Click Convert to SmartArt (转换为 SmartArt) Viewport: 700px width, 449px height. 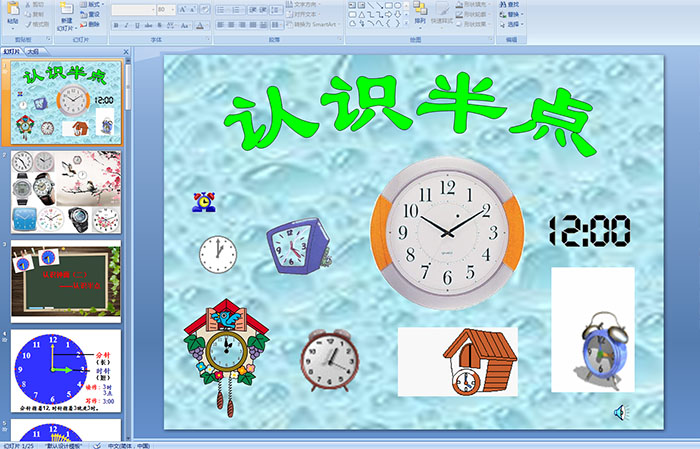(312, 24)
